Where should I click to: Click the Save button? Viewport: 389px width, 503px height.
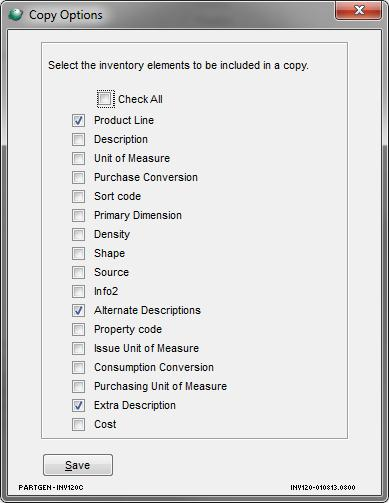pos(78,465)
